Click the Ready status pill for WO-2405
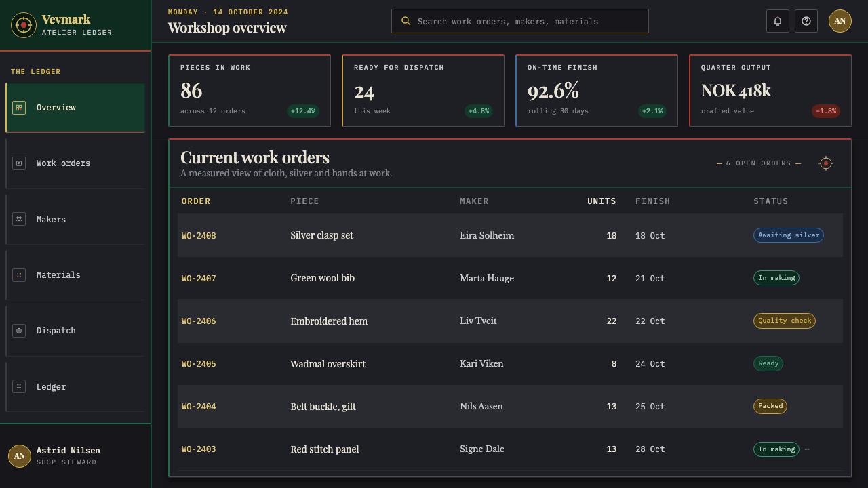The height and width of the screenshot is (488, 868). click(x=768, y=363)
